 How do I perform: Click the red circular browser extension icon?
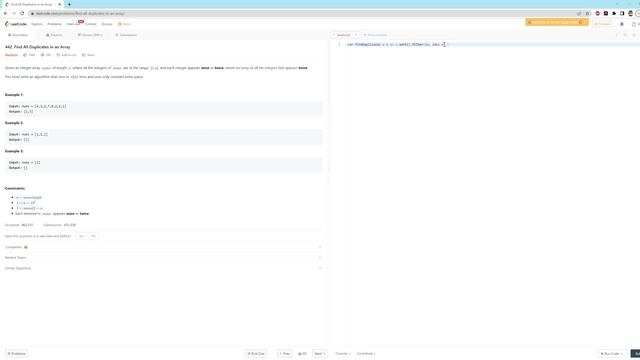[x=598, y=13]
